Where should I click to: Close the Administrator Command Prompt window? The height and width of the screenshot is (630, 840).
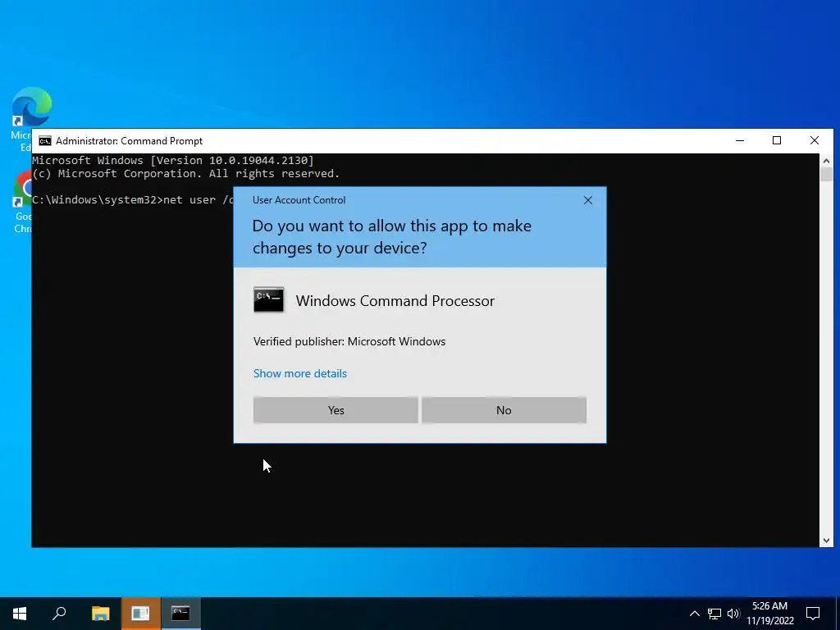[815, 140]
